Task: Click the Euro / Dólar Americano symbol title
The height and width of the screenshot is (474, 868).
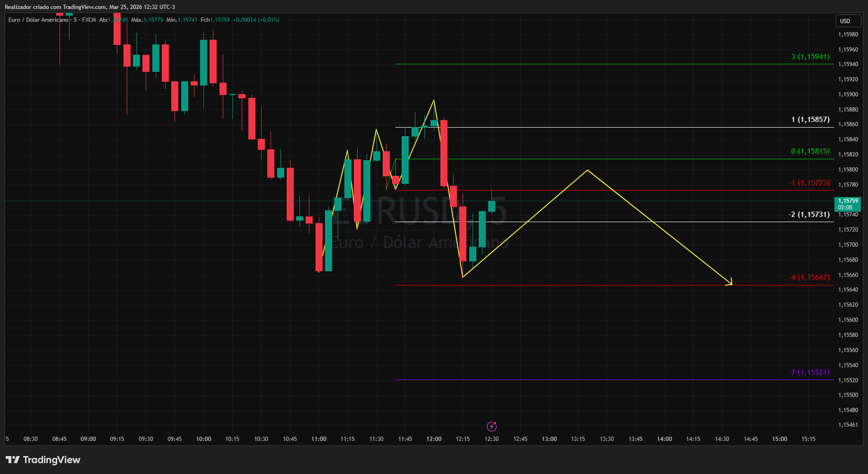Action: click(38, 20)
